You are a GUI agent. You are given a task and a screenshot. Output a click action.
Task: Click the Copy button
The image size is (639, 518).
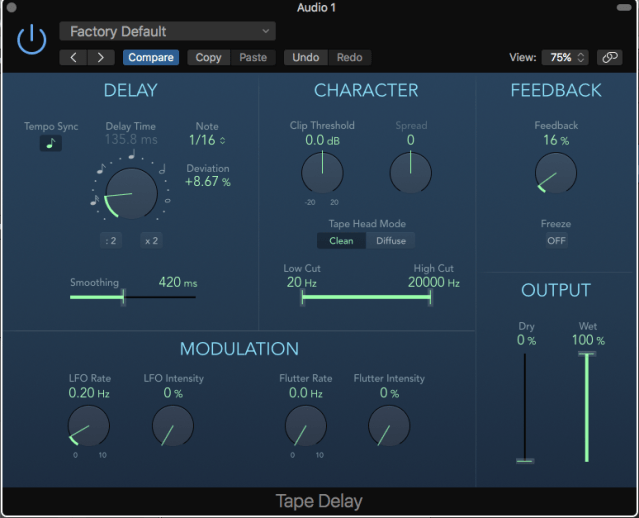coord(208,58)
